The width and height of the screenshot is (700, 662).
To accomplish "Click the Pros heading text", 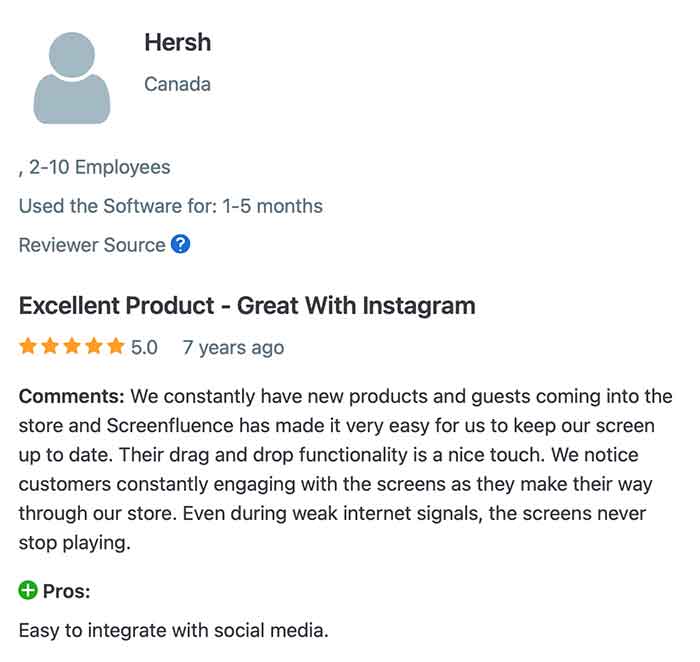I will (x=66, y=592).
